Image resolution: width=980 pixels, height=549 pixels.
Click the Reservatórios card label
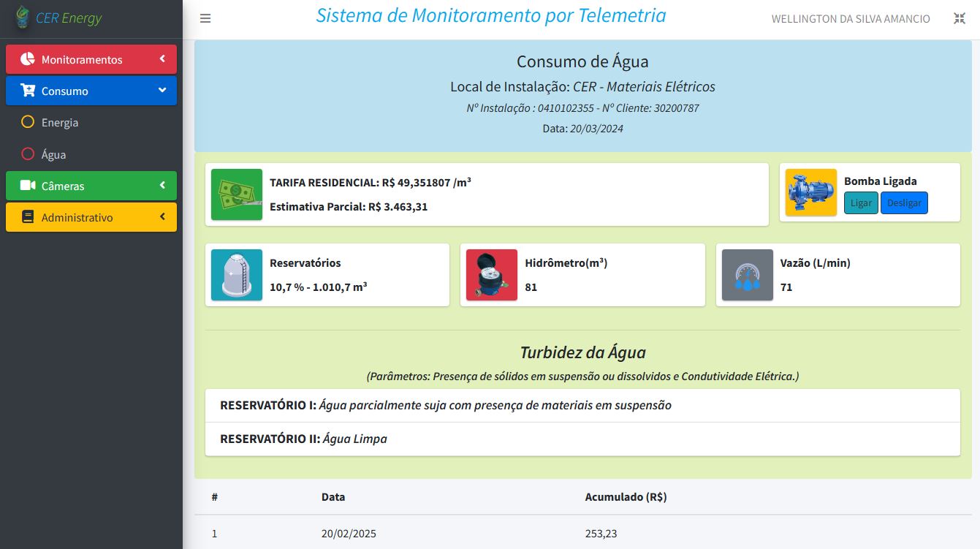click(305, 262)
